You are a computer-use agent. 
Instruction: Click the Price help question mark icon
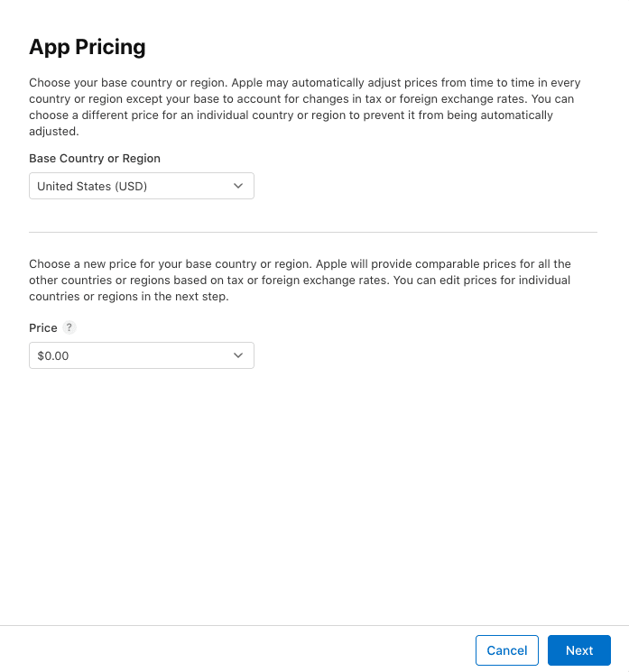[x=69, y=328]
